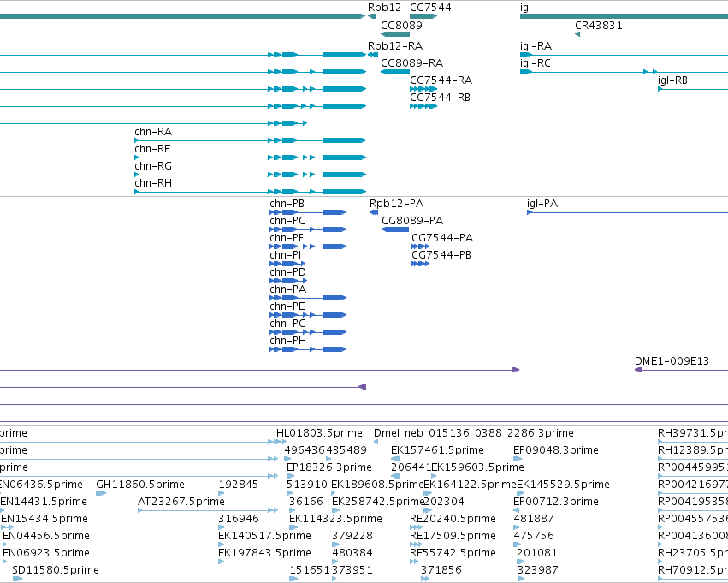Image resolution: width=728 pixels, height=583 pixels.
Task: Click the chn-RH transcript label
Action: coord(153,183)
